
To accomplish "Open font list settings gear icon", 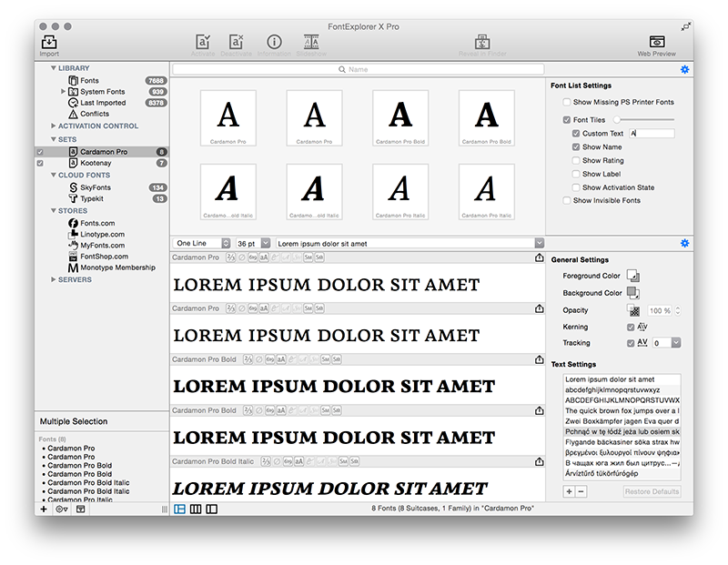I will 684,69.
